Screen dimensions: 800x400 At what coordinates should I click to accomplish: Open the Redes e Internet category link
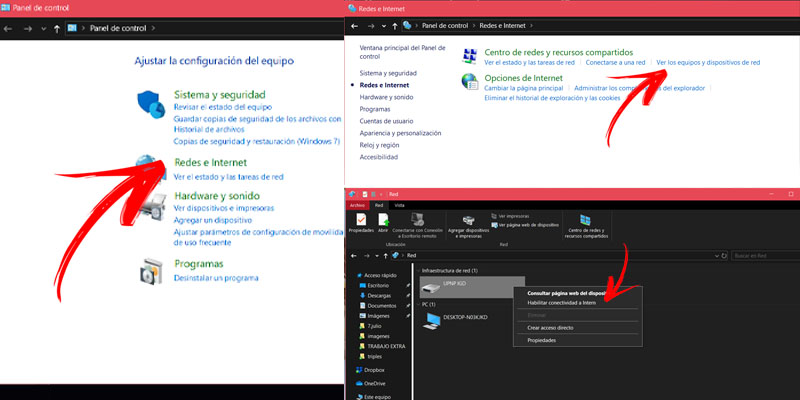point(210,162)
